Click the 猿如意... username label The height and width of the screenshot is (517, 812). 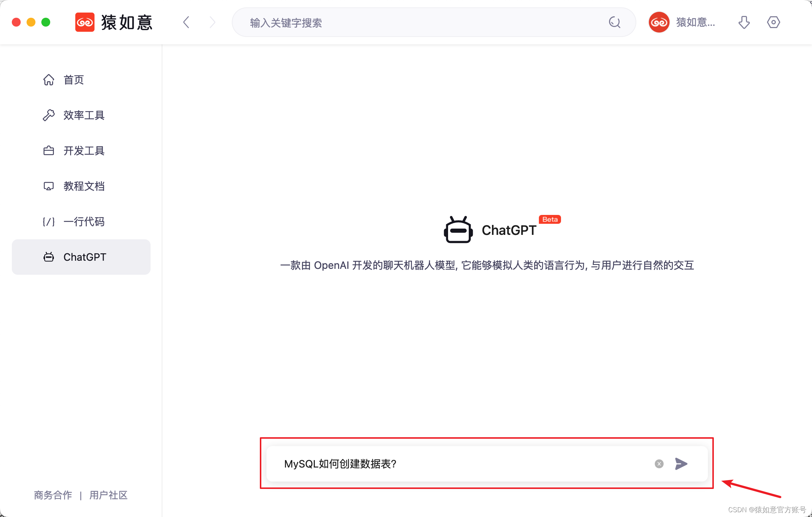(695, 22)
